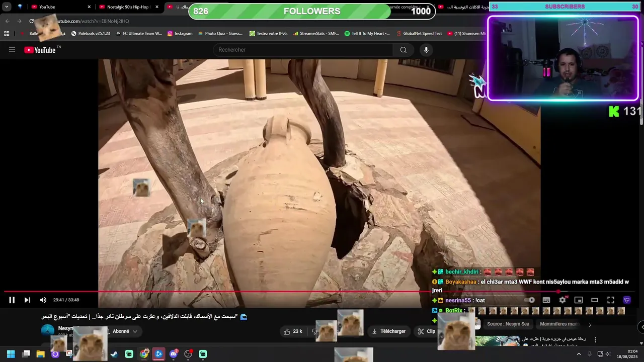Open network icon in system tray
The height and width of the screenshot is (362, 644).
[600, 354]
